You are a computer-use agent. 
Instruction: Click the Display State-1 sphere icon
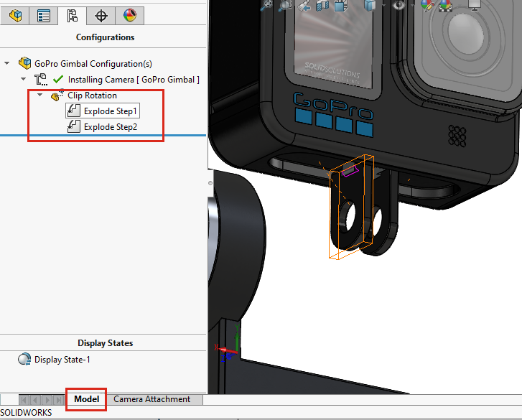tap(24, 360)
